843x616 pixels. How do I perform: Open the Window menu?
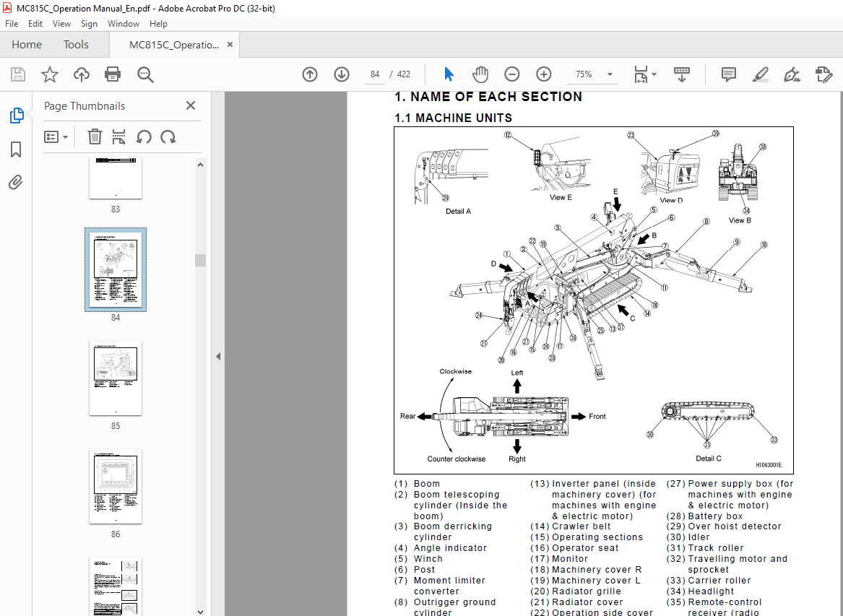coord(123,24)
